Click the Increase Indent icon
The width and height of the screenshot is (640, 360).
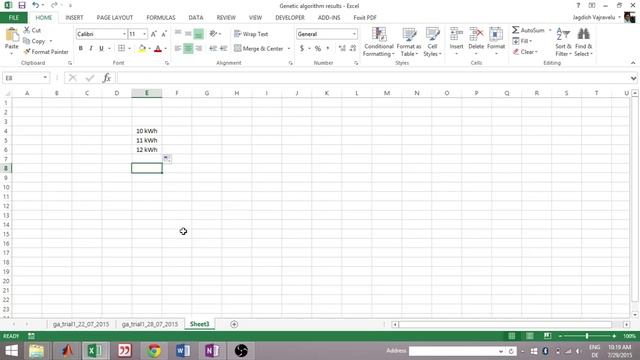pyautogui.click(x=223, y=49)
